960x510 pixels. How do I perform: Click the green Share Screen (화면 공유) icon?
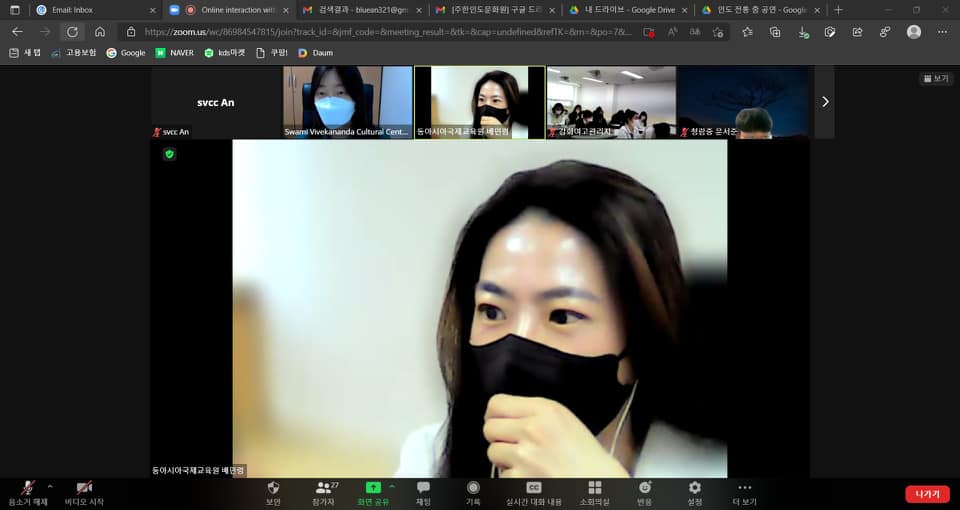click(x=373, y=488)
